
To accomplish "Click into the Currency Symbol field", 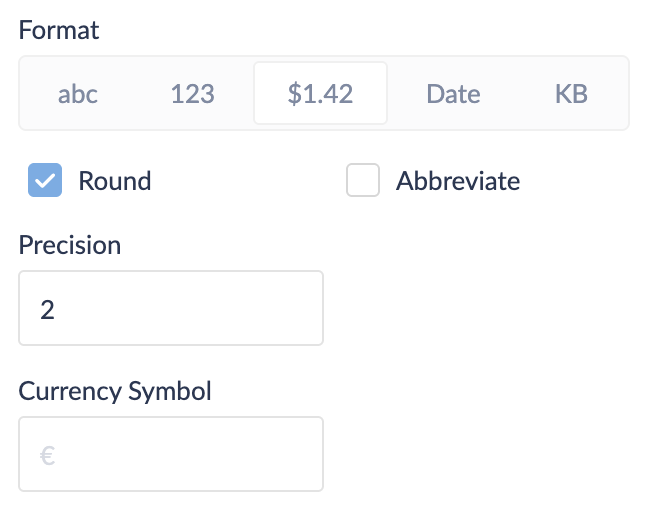I will [x=171, y=454].
